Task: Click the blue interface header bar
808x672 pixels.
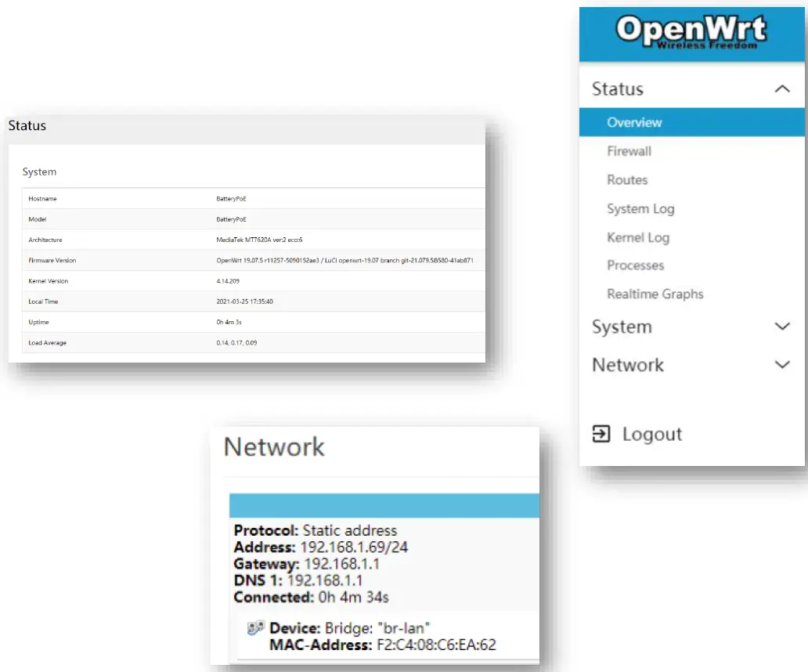Action: (384, 505)
